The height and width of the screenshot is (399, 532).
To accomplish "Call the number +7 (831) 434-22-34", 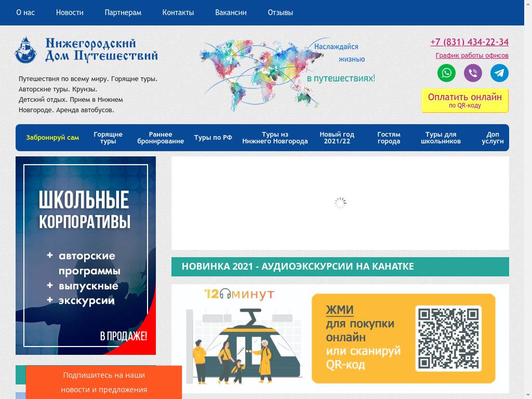I will tap(469, 42).
